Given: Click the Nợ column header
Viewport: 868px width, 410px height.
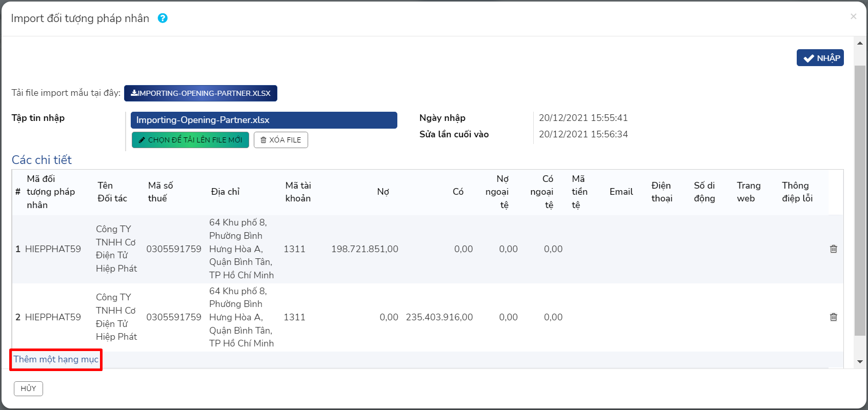Looking at the screenshot, I should pos(383,192).
